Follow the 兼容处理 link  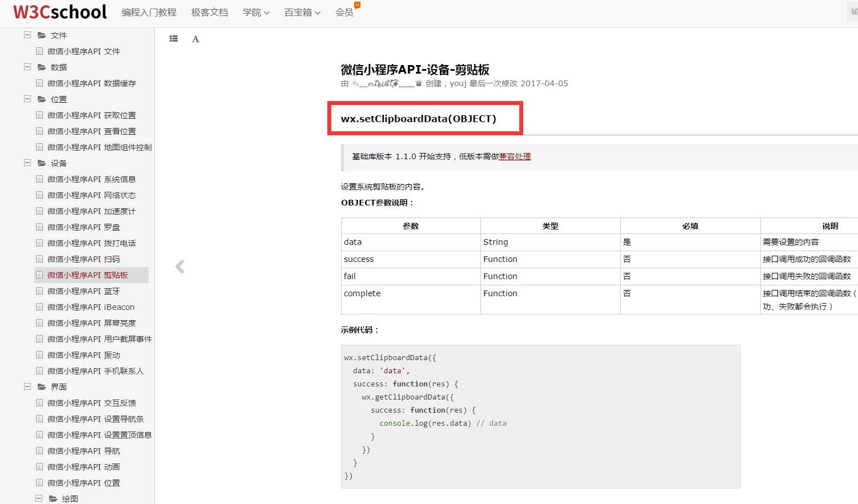tap(515, 156)
